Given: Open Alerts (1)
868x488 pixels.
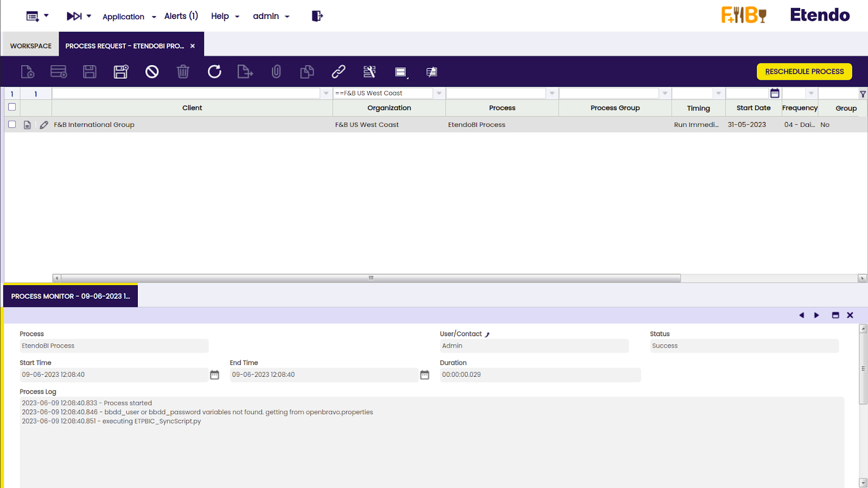Looking at the screenshot, I should pyautogui.click(x=181, y=16).
